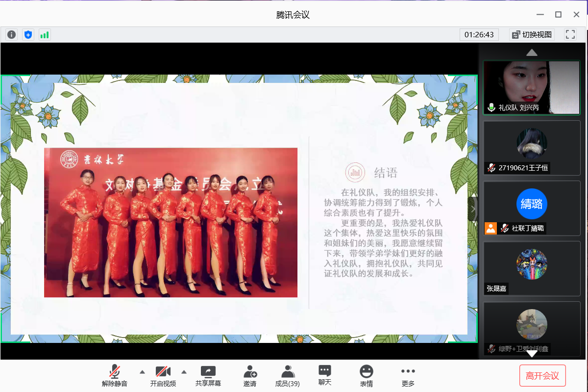Select 社联丁婧璐 participant tile

pyautogui.click(x=532, y=209)
